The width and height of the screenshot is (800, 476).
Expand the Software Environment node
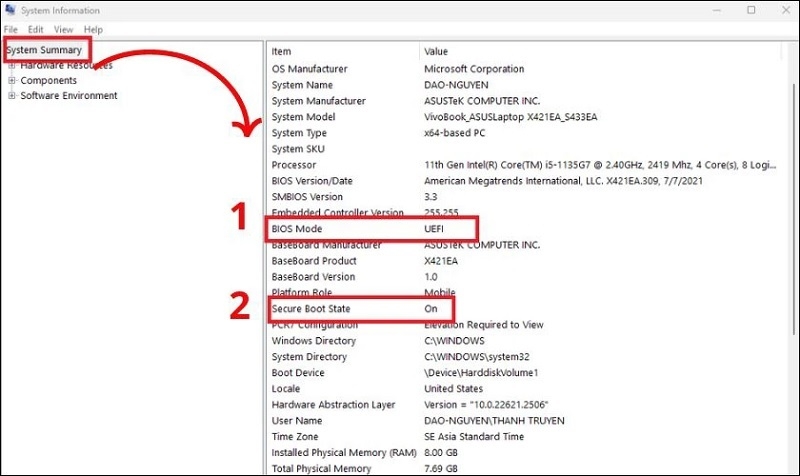(12, 96)
